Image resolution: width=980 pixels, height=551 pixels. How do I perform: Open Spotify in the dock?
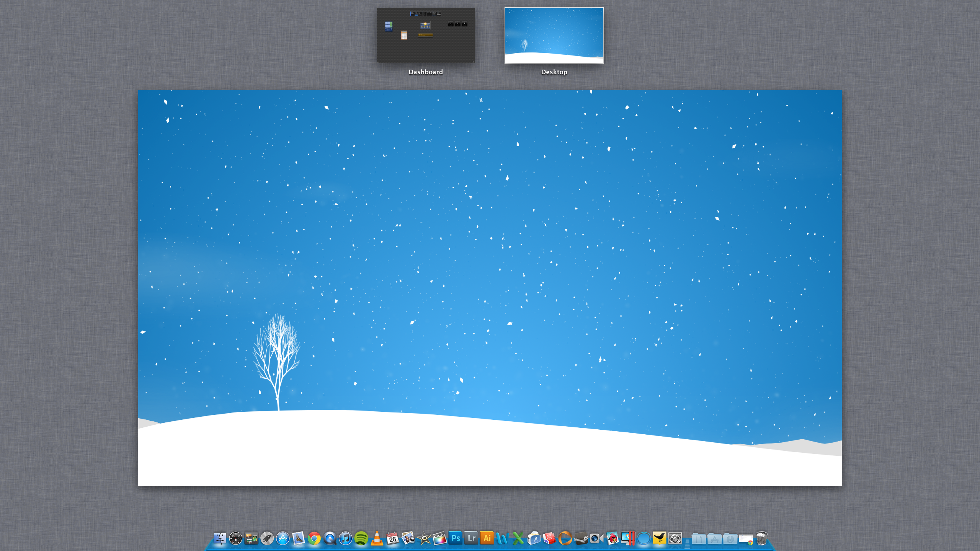pyautogui.click(x=361, y=538)
